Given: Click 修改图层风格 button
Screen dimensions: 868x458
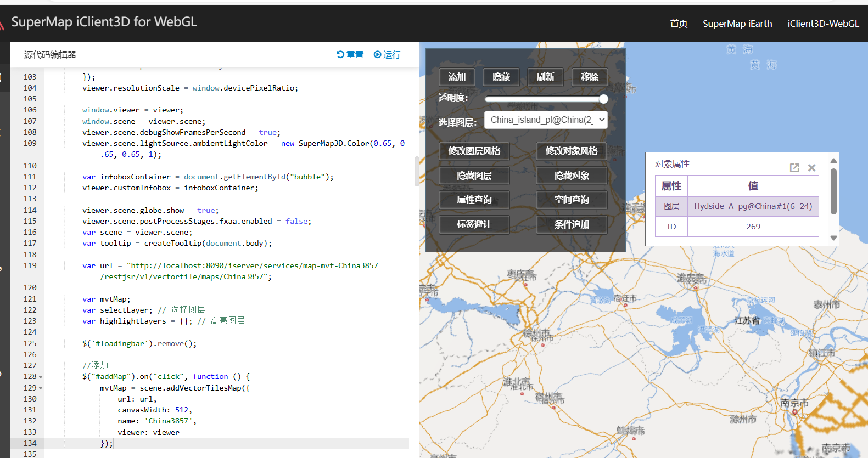Looking at the screenshot, I should click(x=474, y=151).
